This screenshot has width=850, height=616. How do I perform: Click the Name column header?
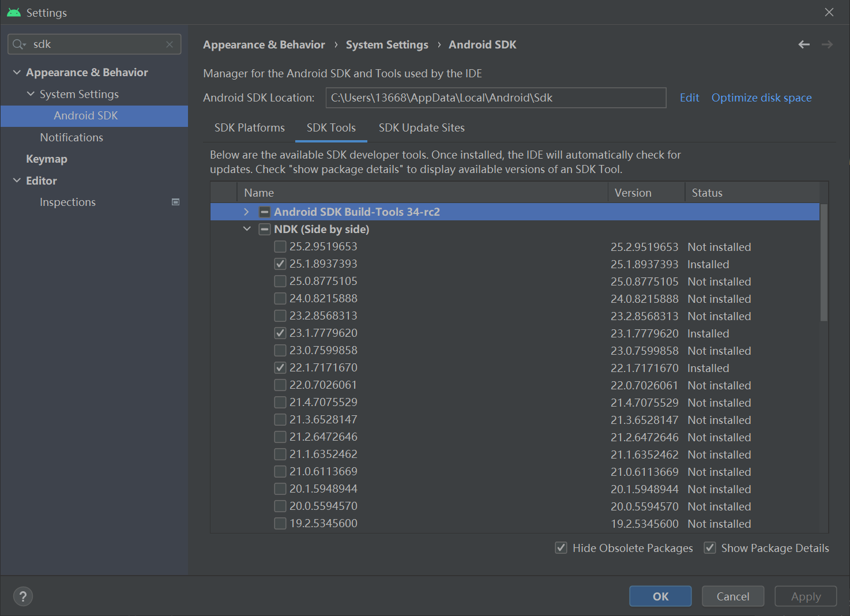(422, 193)
